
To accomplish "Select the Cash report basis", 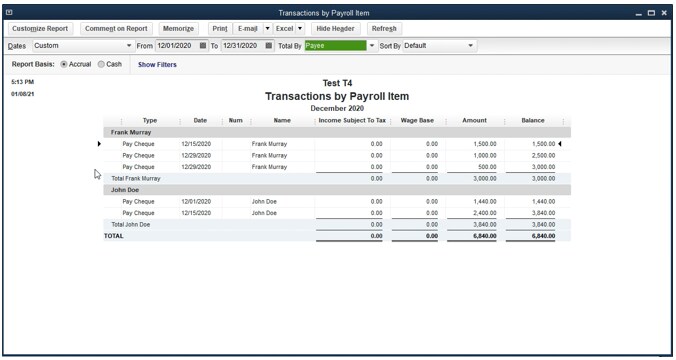I will coord(101,64).
